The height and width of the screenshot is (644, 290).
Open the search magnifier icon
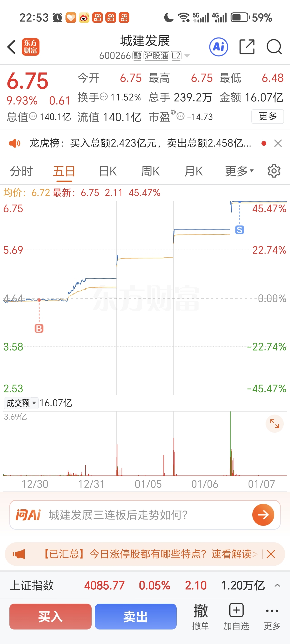coord(274,47)
